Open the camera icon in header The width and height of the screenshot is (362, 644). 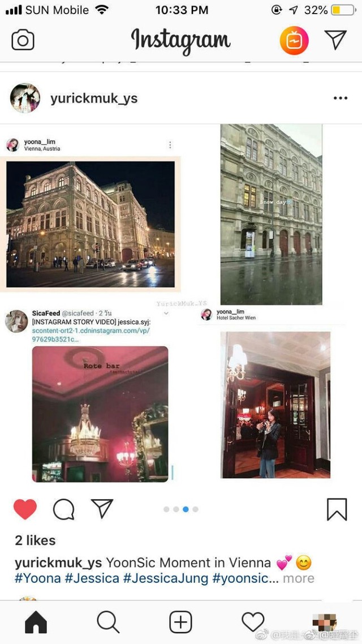tap(23, 40)
